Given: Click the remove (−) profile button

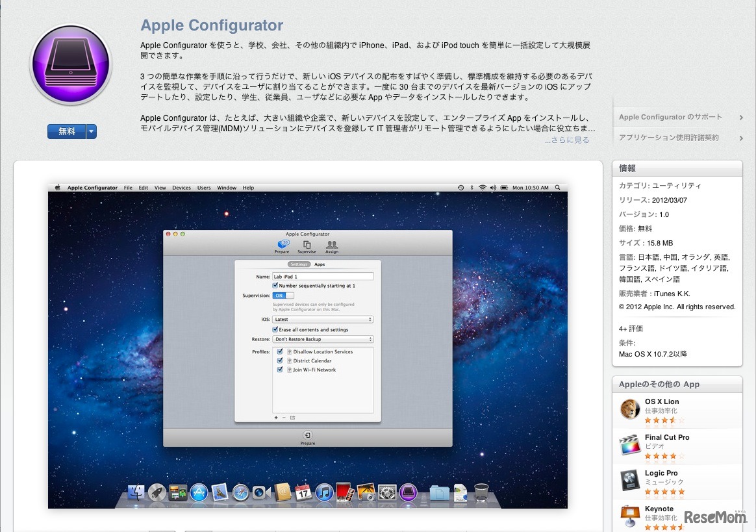Looking at the screenshot, I should coord(284,418).
